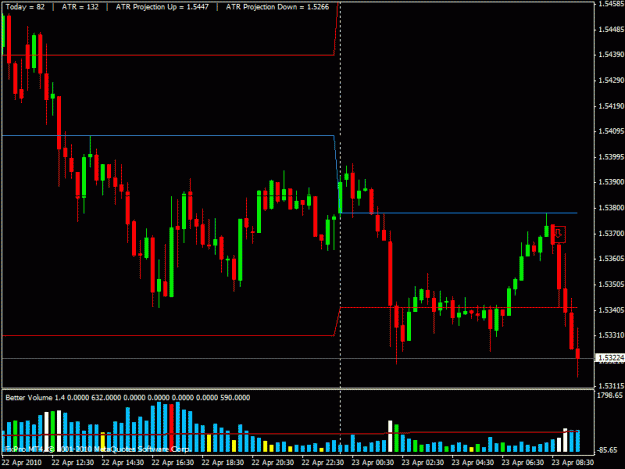Click the '22 Apr 22:30' time label
This screenshot has height=469, width=625.
pyautogui.click(x=323, y=463)
